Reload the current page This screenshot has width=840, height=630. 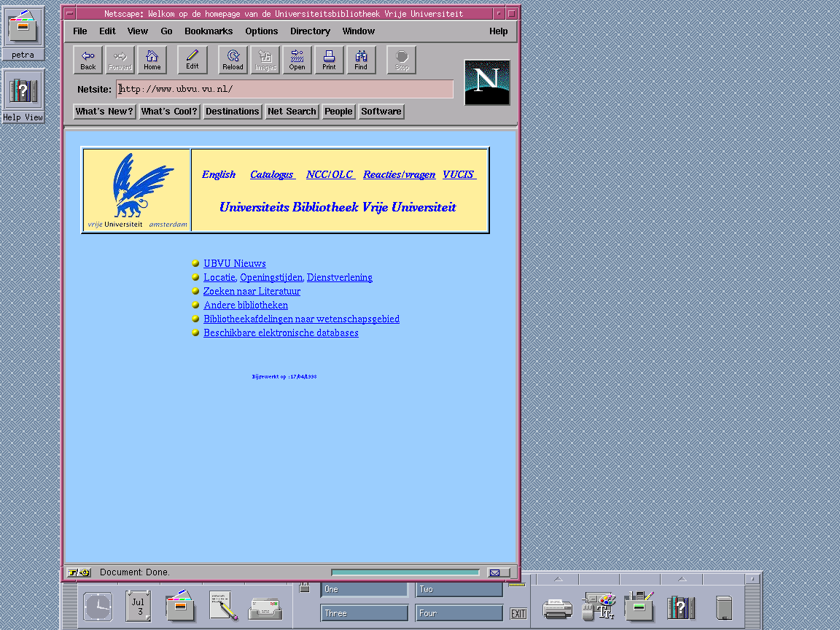[x=233, y=60]
